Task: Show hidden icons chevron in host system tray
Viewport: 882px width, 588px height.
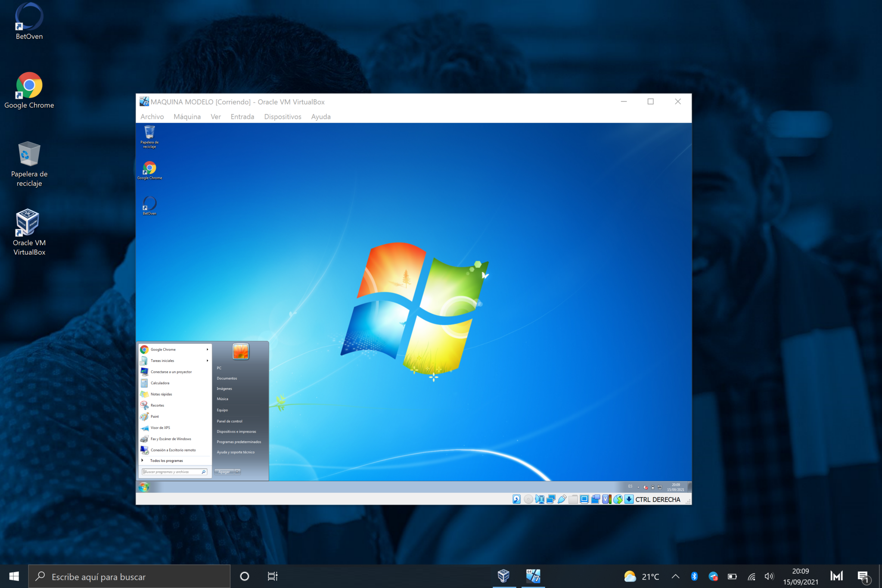Action: tap(675, 576)
